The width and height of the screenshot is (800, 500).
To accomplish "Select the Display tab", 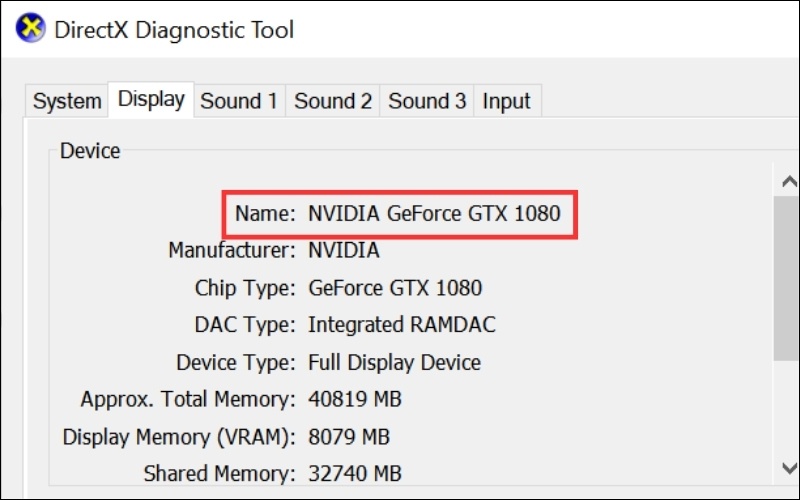I will [151, 100].
